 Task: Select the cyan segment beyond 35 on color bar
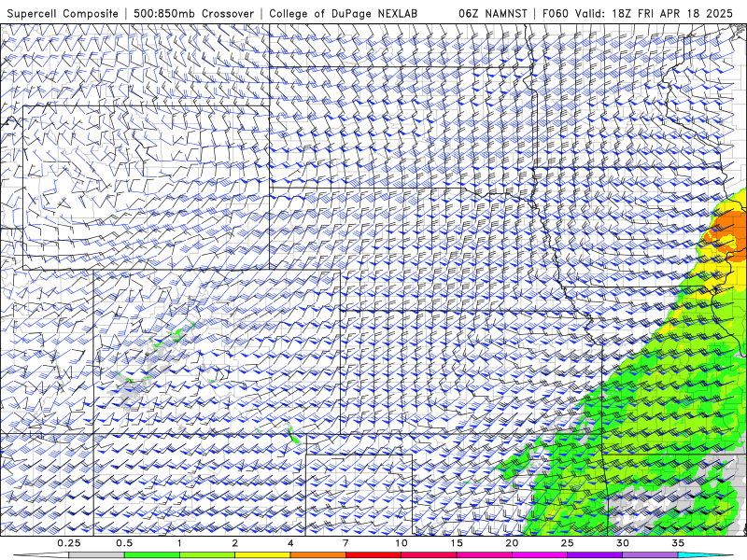705,555
